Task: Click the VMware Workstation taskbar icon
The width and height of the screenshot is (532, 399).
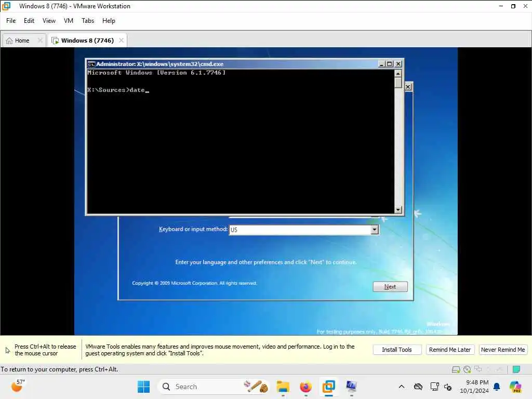Action: click(328, 387)
